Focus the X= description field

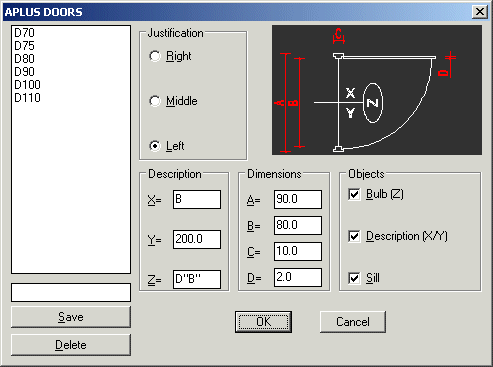pyautogui.click(x=197, y=199)
